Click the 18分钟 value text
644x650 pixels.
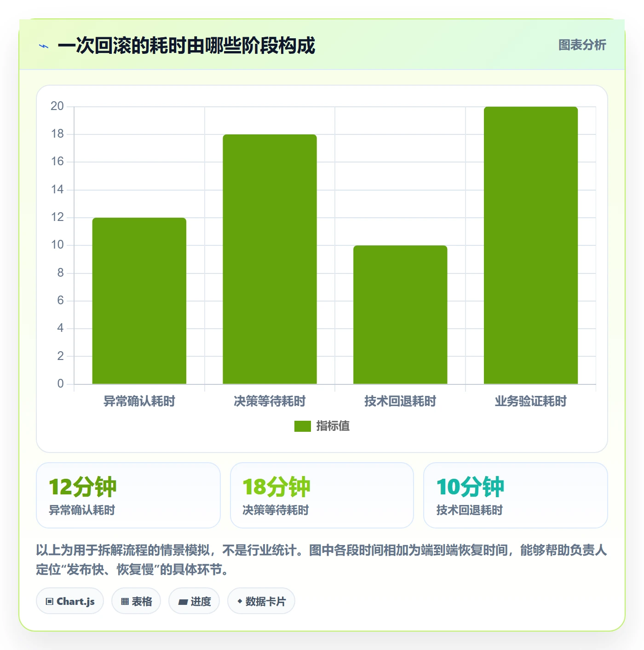(x=276, y=487)
